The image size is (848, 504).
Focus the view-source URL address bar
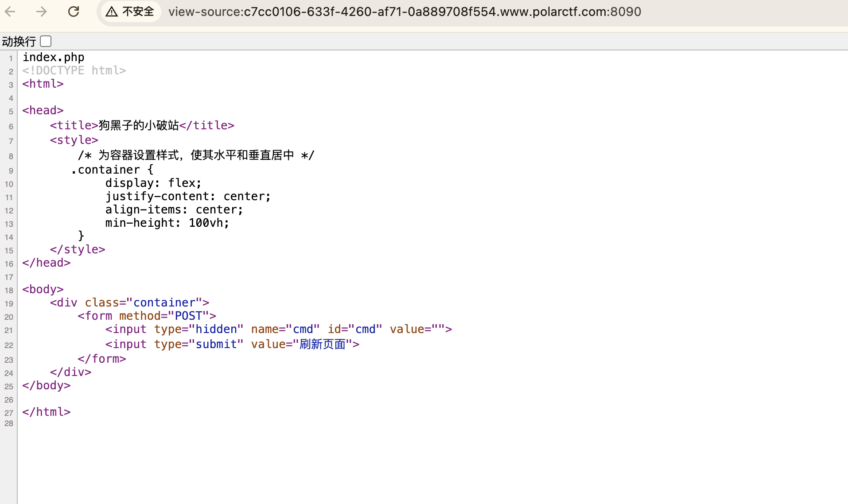[x=405, y=12]
